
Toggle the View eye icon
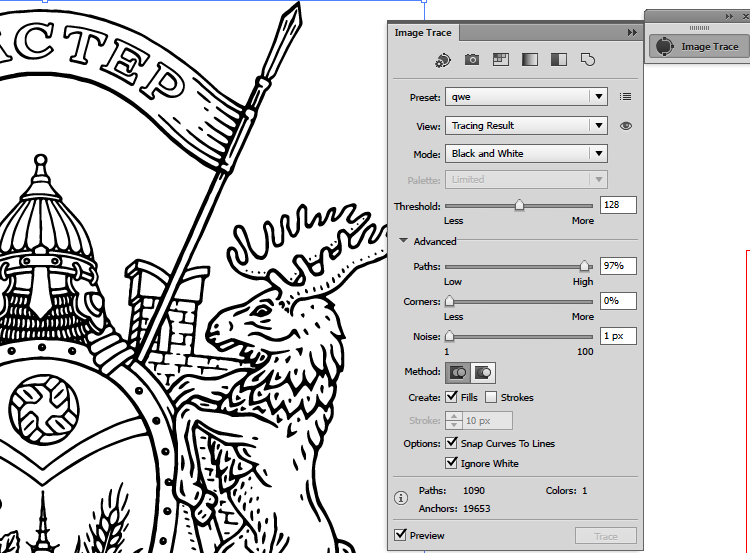626,126
